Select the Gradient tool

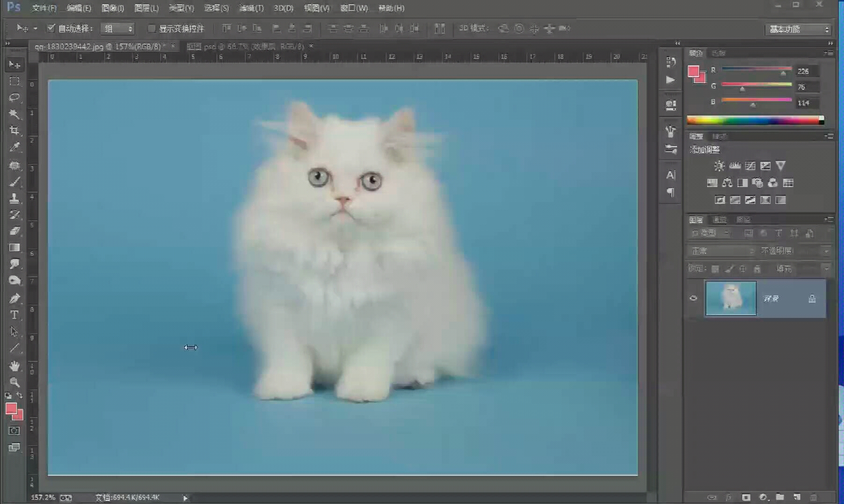(15, 247)
